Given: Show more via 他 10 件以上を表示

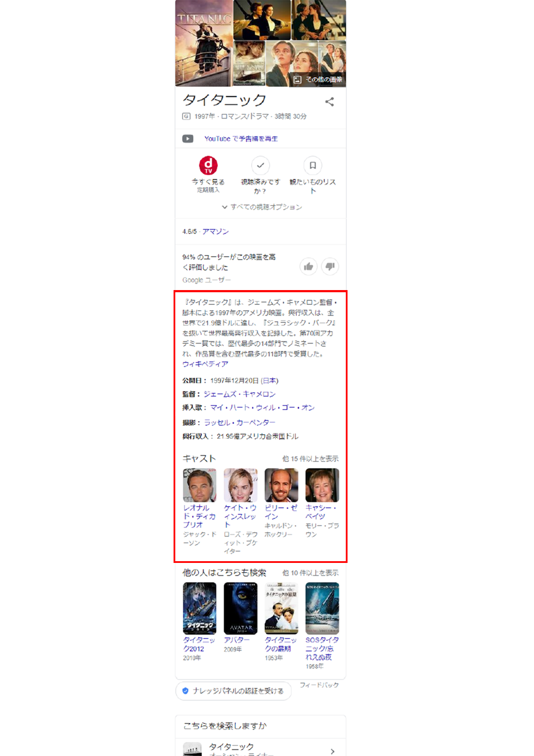Looking at the screenshot, I should (x=310, y=573).
